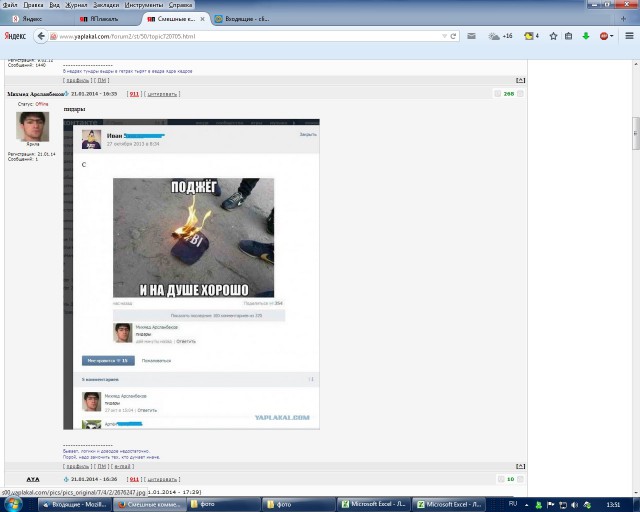Open the Инструменты menu
This screenshot has width=640, height=512.
point(144,5)
